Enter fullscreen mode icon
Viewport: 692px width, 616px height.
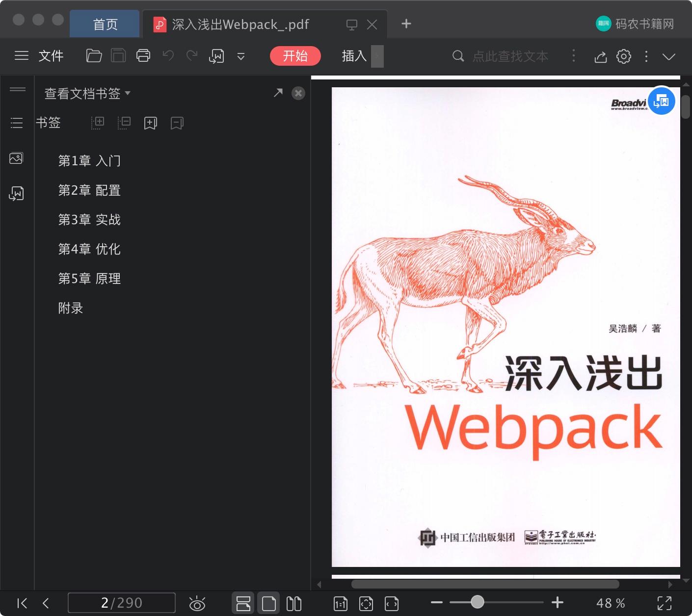coord(665,603)
